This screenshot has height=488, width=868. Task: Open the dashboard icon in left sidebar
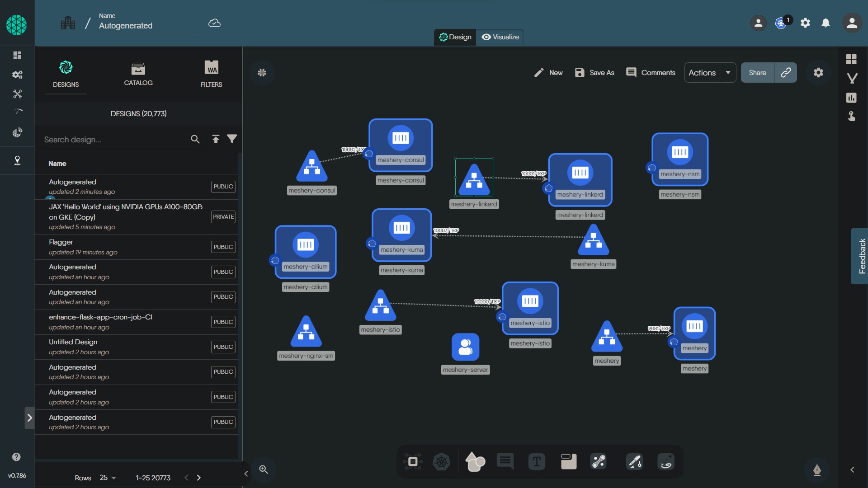[17, 55]
